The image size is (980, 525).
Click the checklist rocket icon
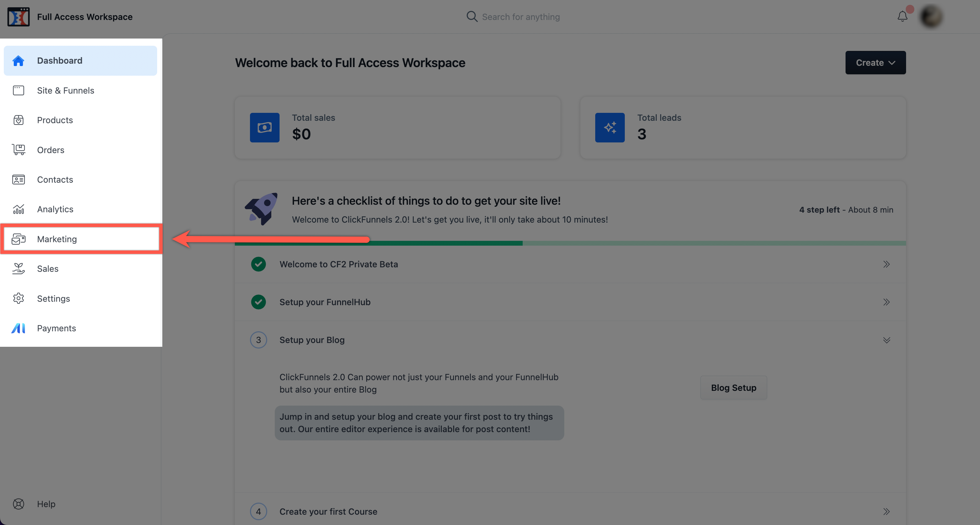[x=261, y=208]
